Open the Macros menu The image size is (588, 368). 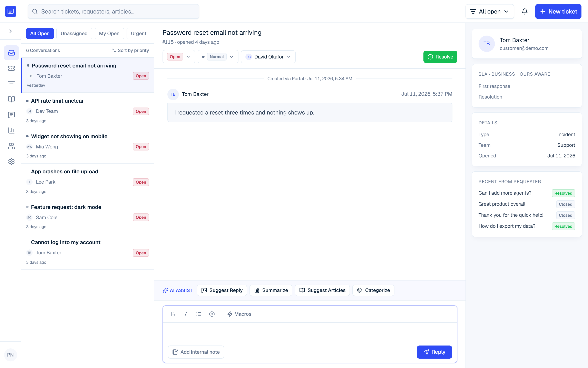pyautogui.click(x=239, y=314)
